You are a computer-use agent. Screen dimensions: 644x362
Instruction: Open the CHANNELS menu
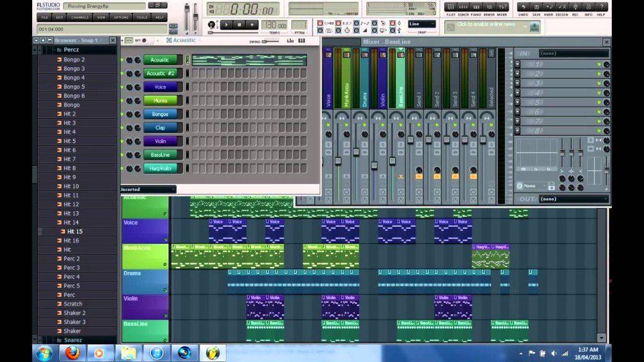coord(80,17)
